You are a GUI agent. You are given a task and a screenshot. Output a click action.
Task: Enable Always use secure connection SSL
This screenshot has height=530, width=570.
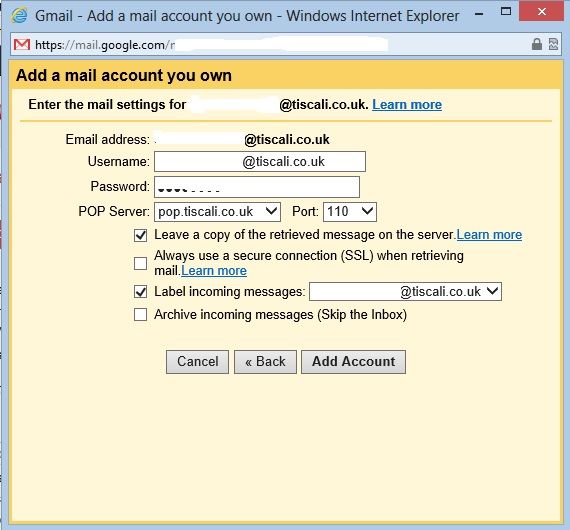[x=140, y=264]
